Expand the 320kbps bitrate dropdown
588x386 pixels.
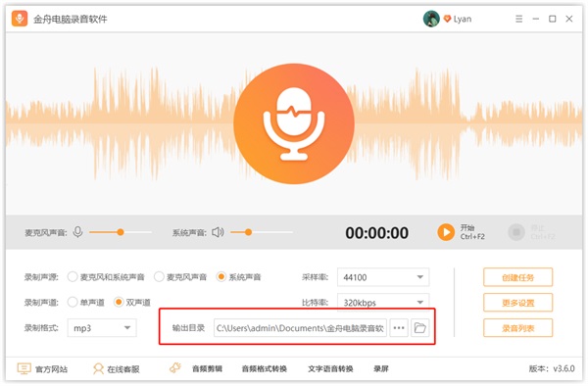[x=383, y=302]
